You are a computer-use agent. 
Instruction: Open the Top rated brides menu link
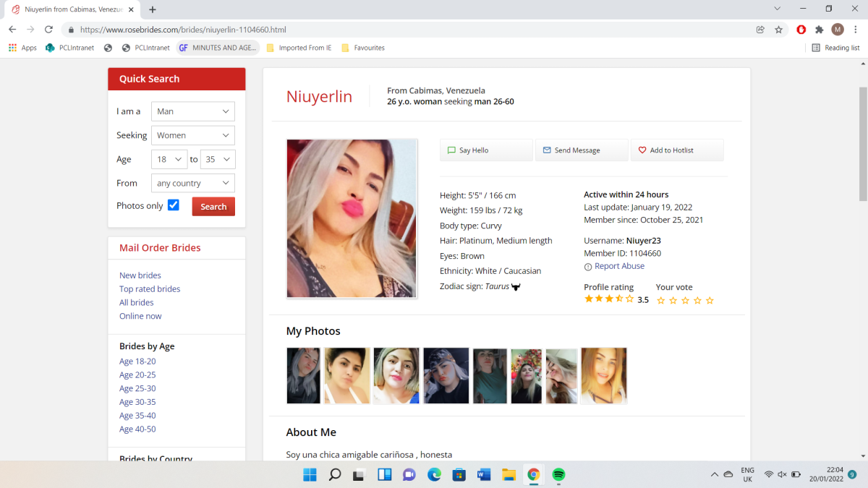point(150,289)
